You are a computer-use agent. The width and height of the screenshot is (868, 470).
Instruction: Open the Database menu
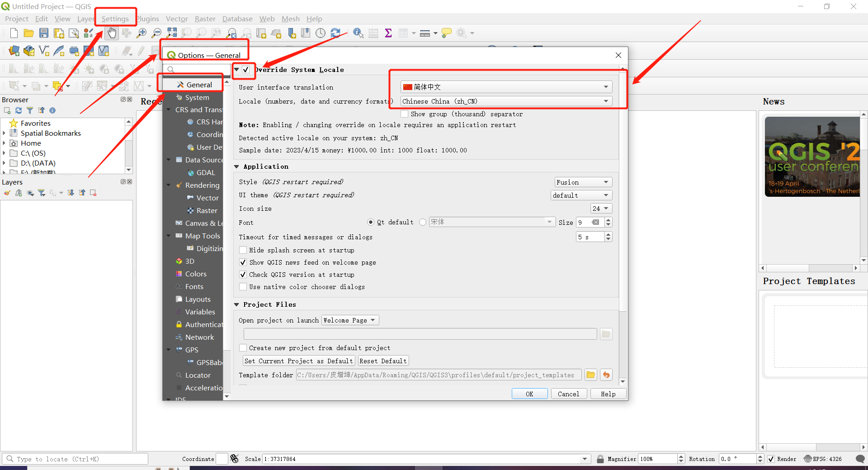tap(237, 19)
